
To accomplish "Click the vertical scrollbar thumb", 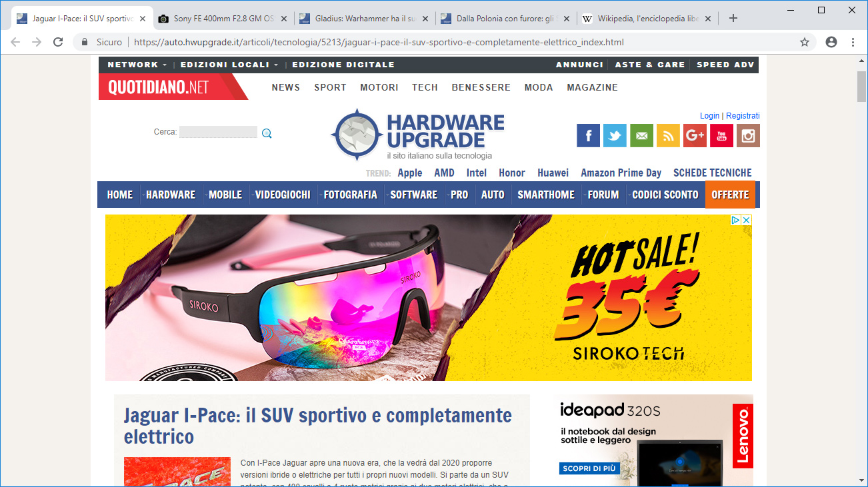I will tap(862, 86).
